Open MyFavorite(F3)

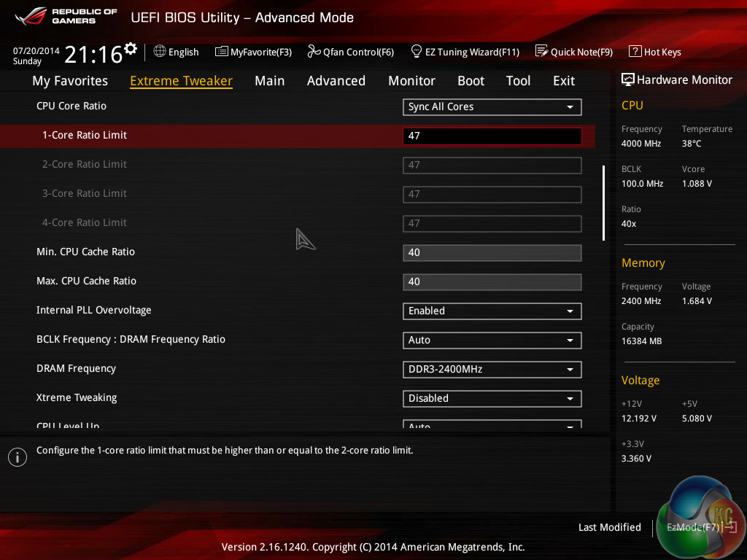(253, 52)
